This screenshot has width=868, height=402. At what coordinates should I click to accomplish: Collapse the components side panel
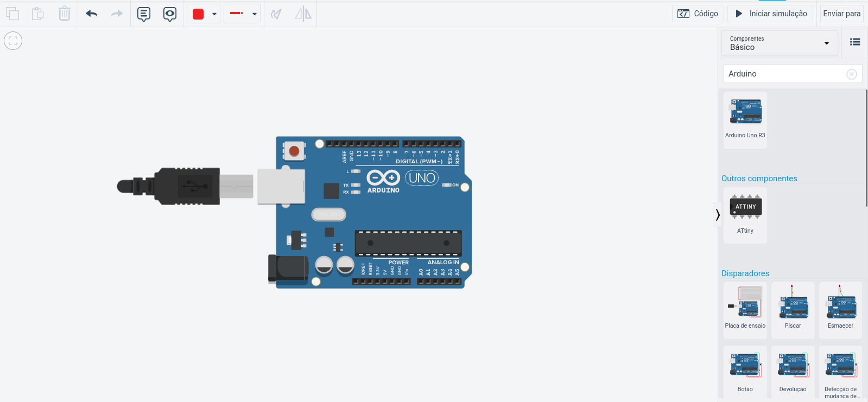point(718,215)
